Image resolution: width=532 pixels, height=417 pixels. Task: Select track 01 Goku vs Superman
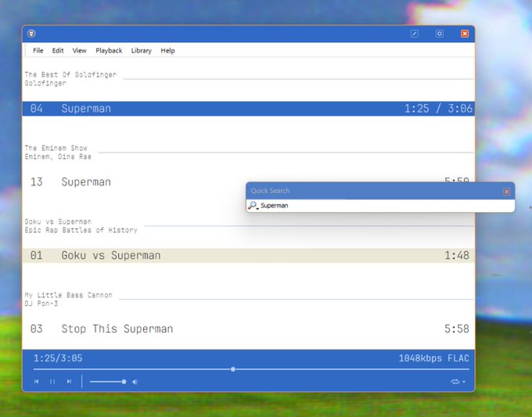(248, 256)
